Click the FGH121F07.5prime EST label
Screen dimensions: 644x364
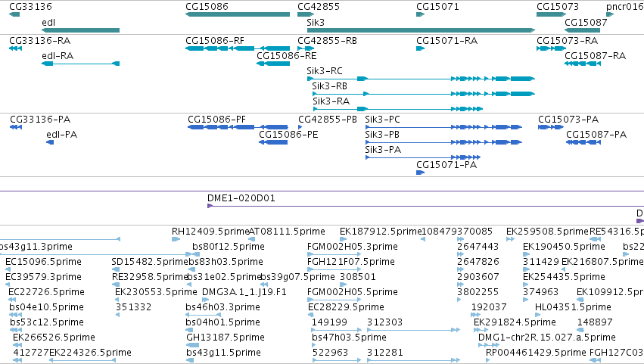click(x=350, y=262)
